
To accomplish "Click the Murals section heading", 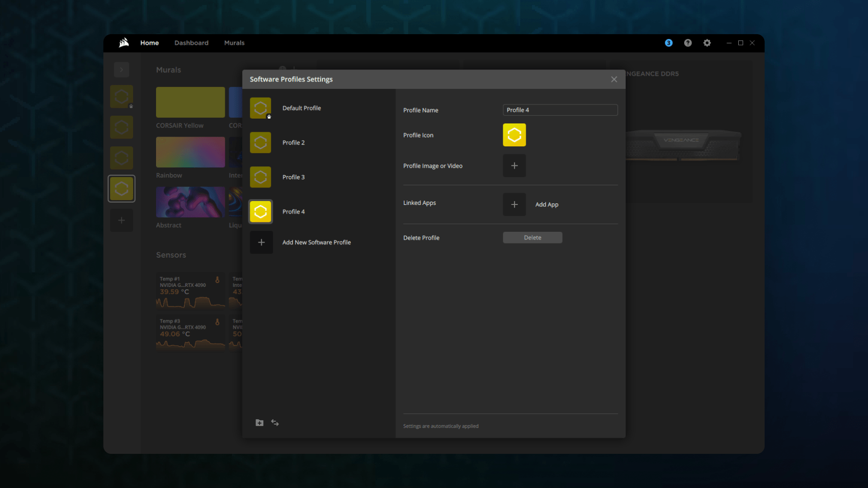I will click(x=168, y=70).
